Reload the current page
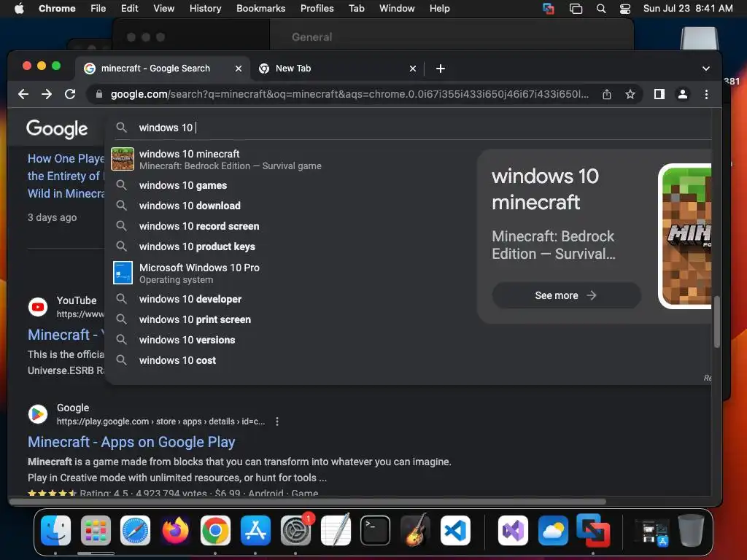 tap(70, 94)
